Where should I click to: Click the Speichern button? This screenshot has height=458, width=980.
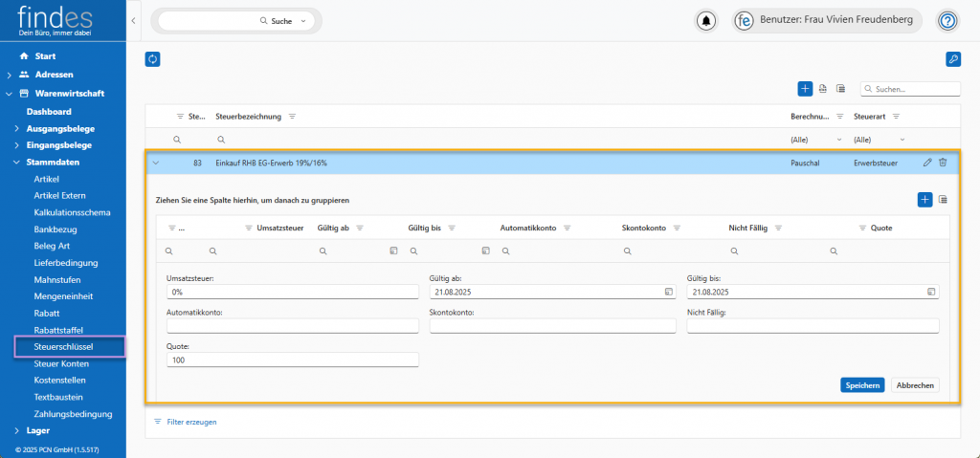[861, 384]
